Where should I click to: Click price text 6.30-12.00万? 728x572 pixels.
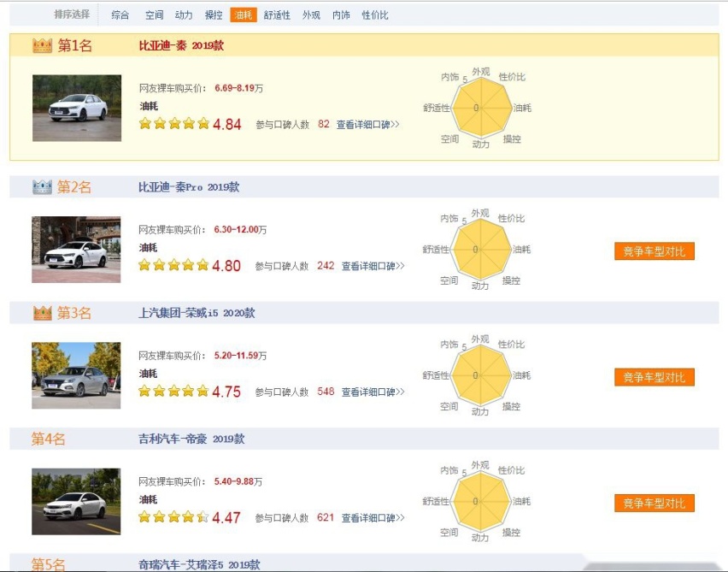point(240,229)
